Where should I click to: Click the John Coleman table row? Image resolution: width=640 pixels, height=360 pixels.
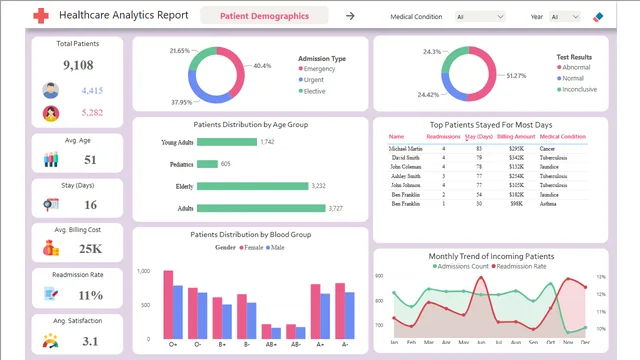(487, 167)
